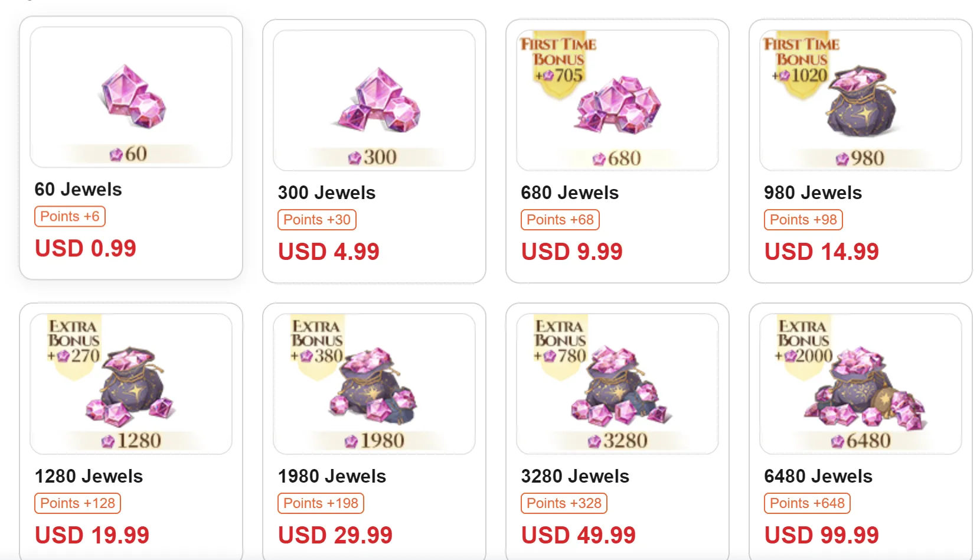Open the 1980 Jewels title
Image resolution: width=980 pixels, height=560 pixels.
332,476
